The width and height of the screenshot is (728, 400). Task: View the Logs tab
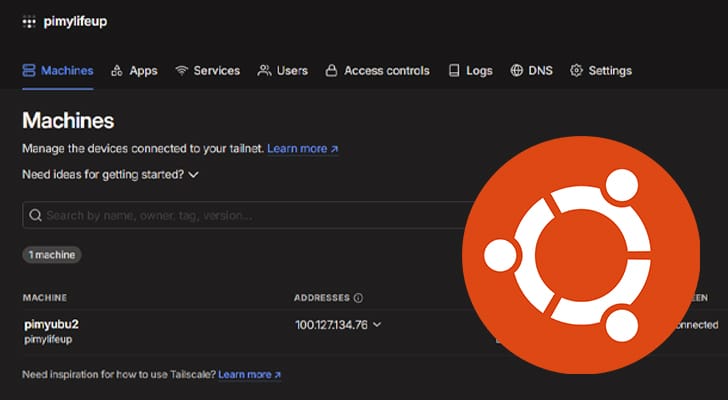tap(470, 71)
